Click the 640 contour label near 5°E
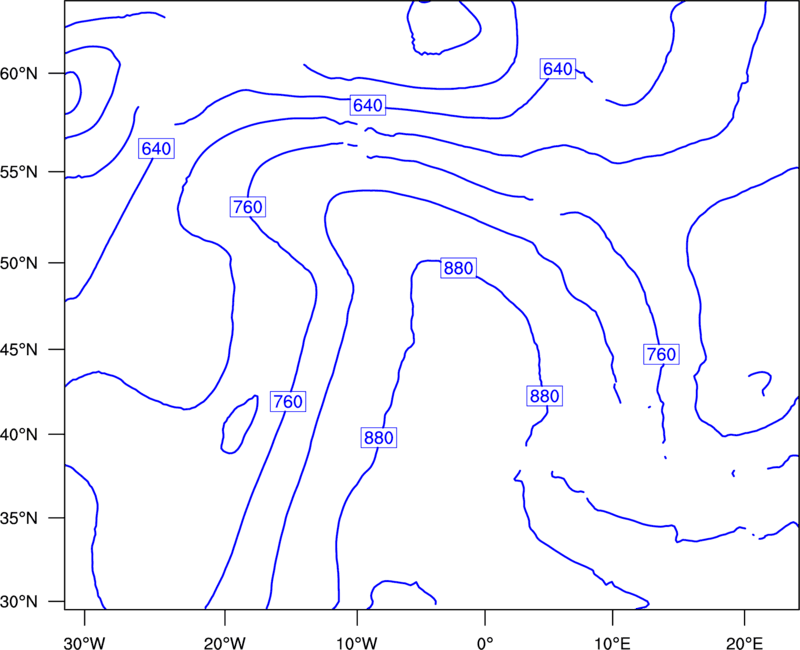Image resolution: width=800 pixels, height=650 pixels. click(558, 69)
